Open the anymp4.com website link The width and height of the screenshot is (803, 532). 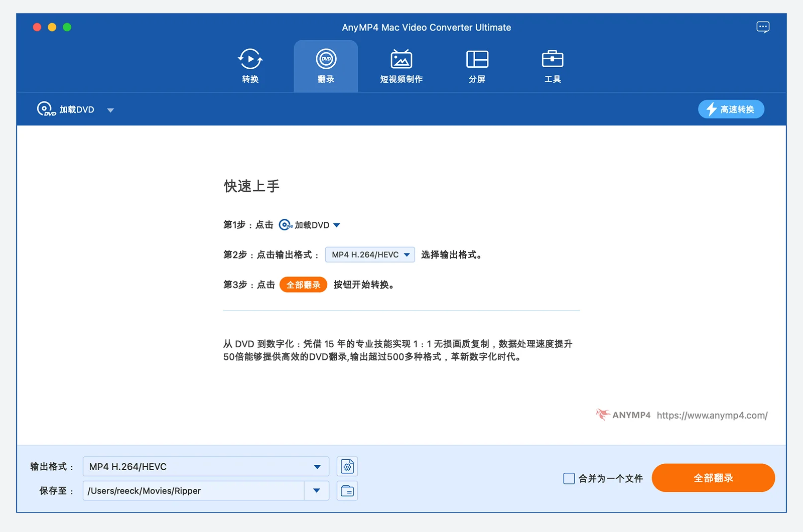pyautogui.click(x=712, y=416)
